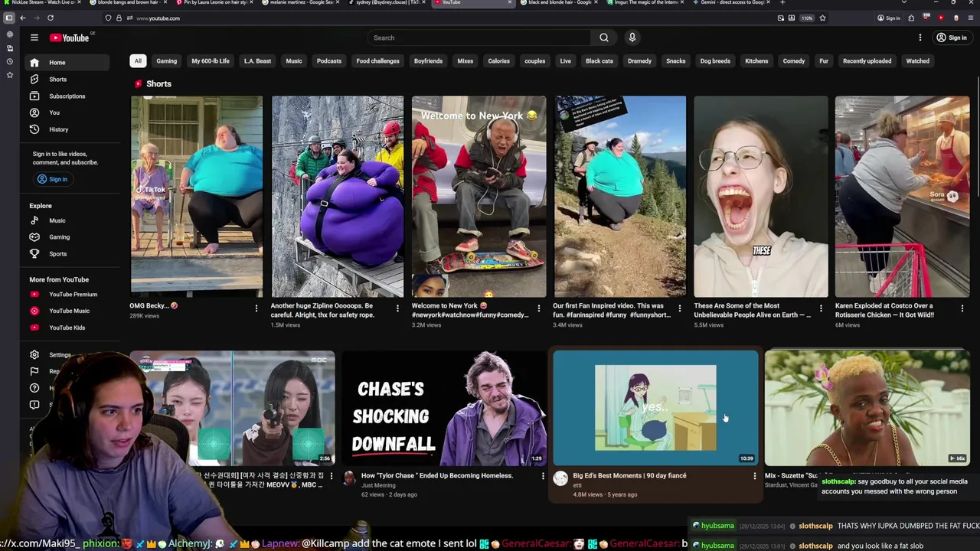The height and width of the screenshot is (551, 980).
Task: Open more options for Unbelievable People short
Action: (821, 308)
